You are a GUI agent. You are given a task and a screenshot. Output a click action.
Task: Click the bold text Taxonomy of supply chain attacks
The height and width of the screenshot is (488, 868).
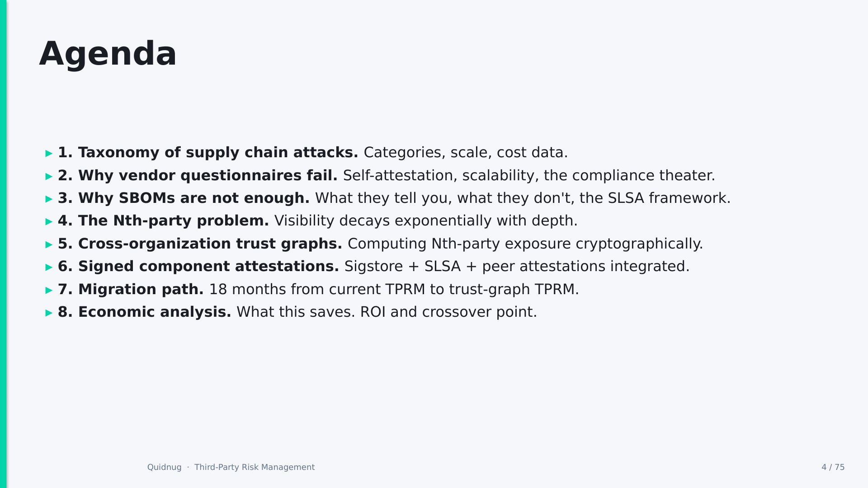(x=218, y=153)
